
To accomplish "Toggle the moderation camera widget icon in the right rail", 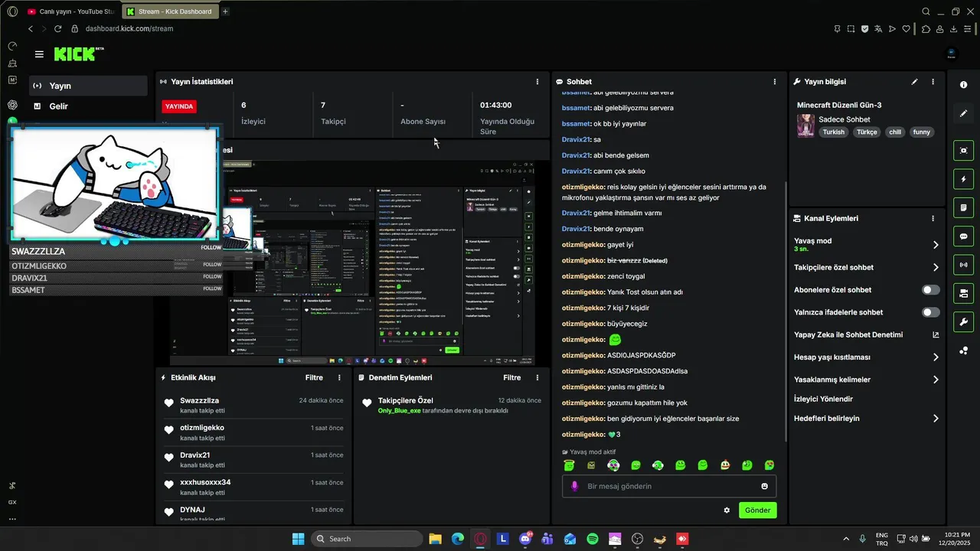I will [x=963, y=293].
